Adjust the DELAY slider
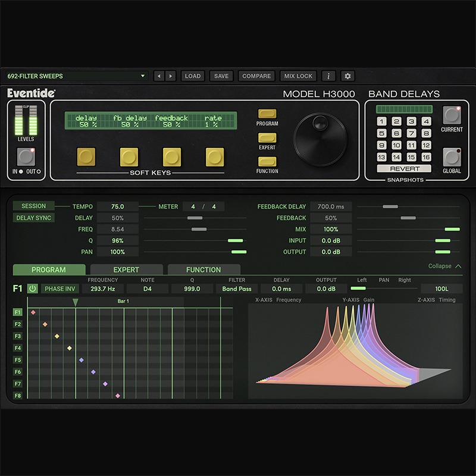 pos(195,218)
